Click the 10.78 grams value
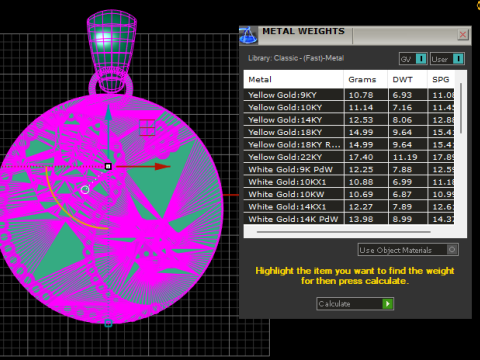Viewport: 480px width, 360px height. [x=361, y=95]
